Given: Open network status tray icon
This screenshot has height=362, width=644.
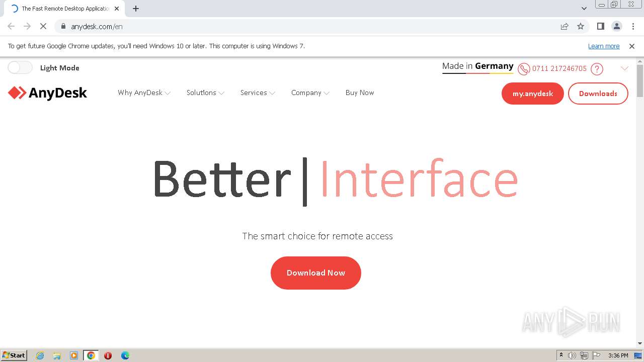Looking at the screenshot, I should [x=584, y=355].
